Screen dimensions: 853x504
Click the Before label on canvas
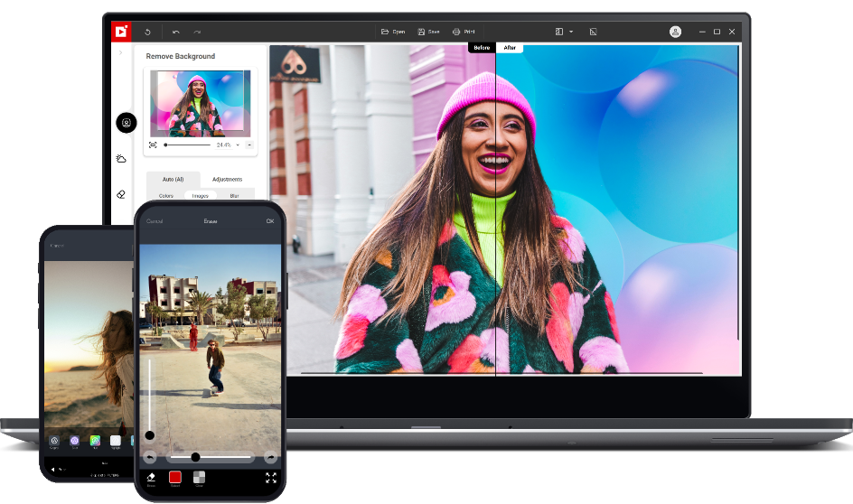482,48
